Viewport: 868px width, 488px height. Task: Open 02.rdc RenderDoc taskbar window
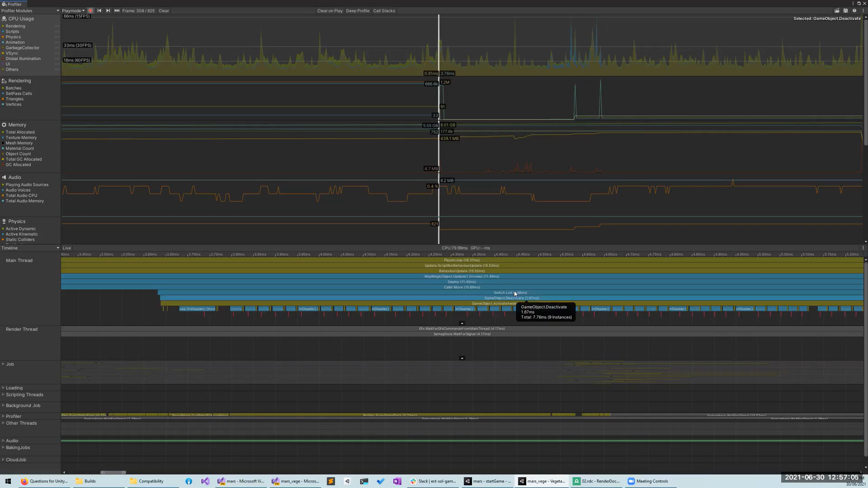coord(597,481)
